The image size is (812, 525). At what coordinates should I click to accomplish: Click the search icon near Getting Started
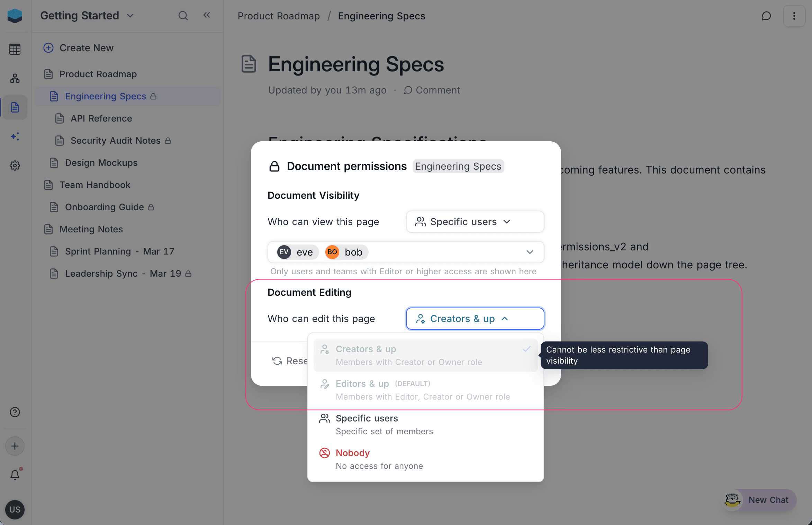coord(183,16)
